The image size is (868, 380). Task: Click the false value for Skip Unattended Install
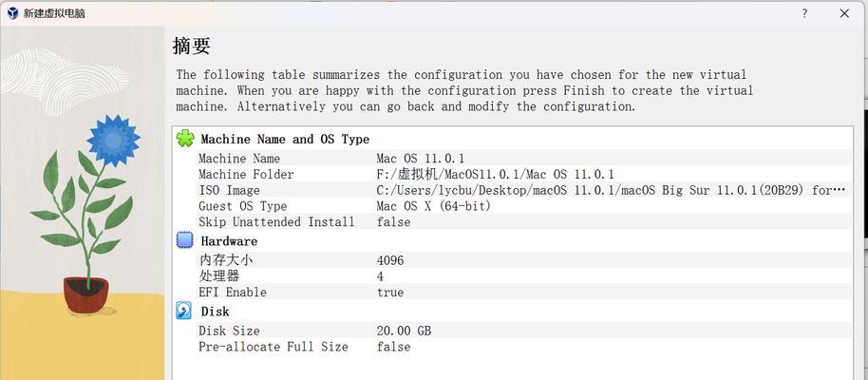393,222
